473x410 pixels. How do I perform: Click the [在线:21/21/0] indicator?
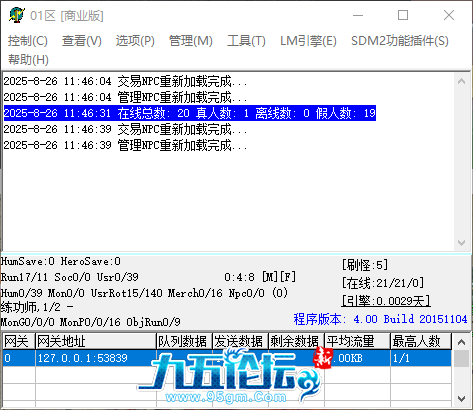click(383, 283)
